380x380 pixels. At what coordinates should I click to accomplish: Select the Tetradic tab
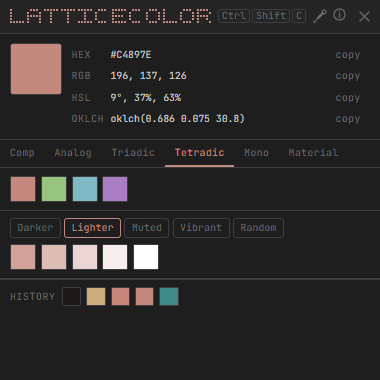tap(199, 153)
